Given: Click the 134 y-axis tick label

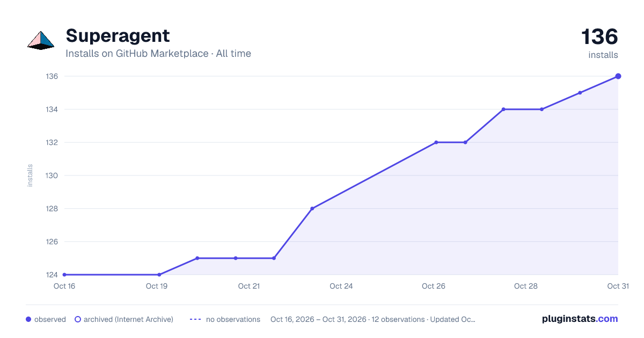Looking at the screenshot, I should [x=52, y=109].
